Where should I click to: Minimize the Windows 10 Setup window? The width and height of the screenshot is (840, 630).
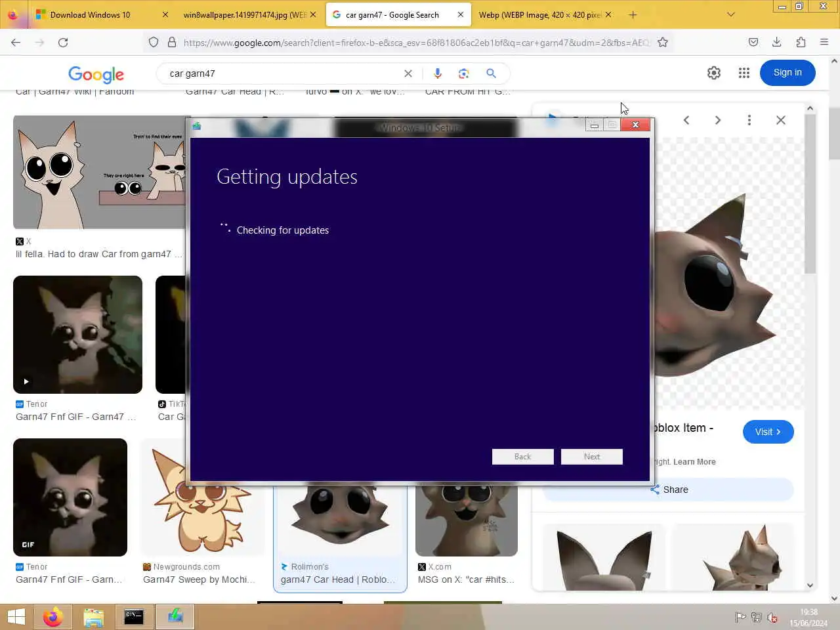[594, 125]
